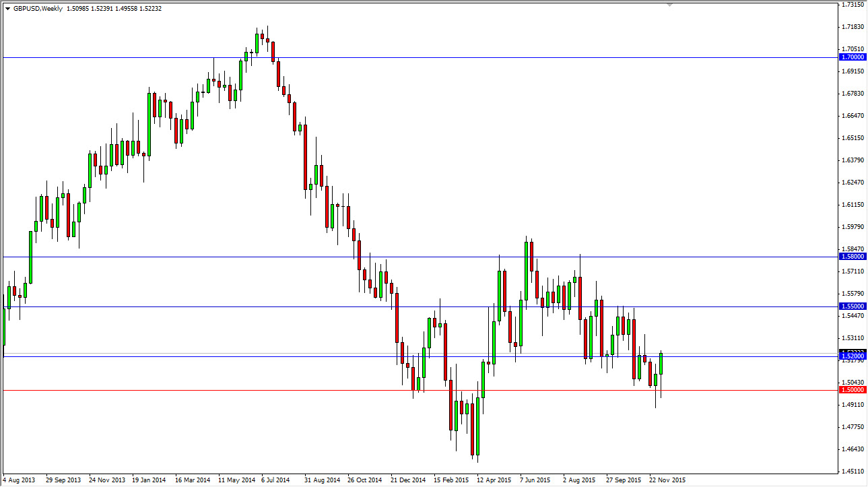Screen dimensions: 868x487
Task: Click the "22 Nov 2015" date label
Action: coord(667,480)
